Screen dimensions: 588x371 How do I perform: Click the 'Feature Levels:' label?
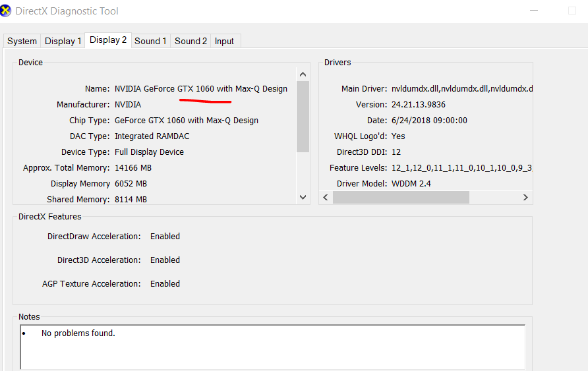coord(358,168)
